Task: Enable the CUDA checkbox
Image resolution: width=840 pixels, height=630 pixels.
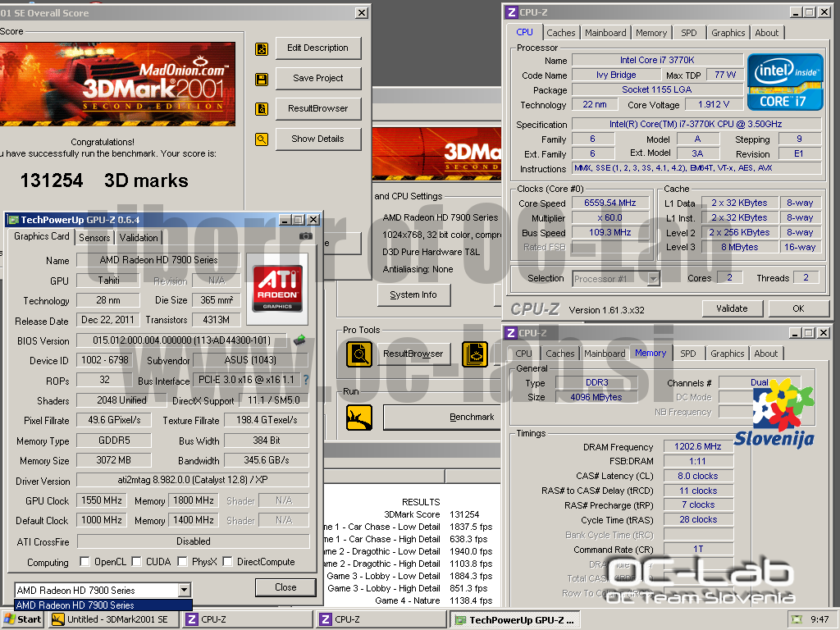Action: 137,561
